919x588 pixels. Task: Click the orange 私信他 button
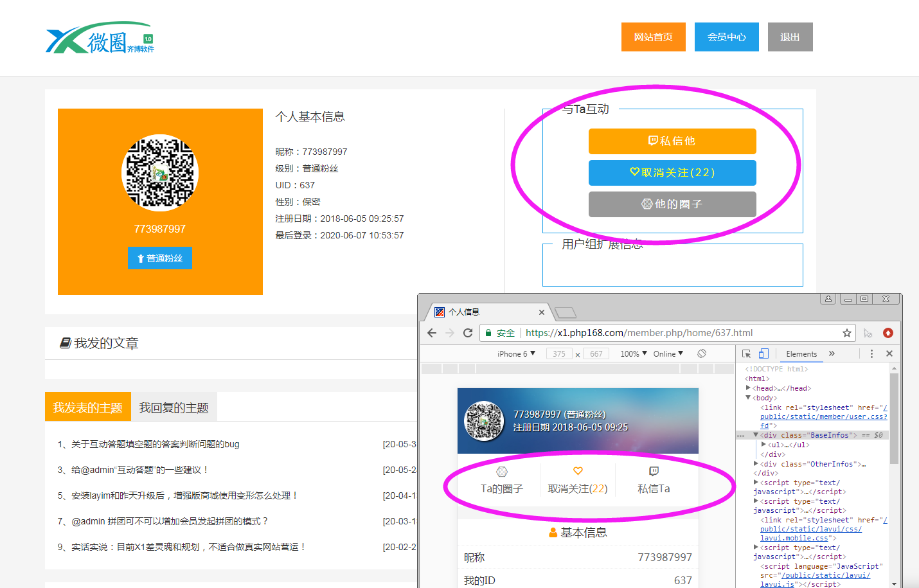(x=672, y=141)
